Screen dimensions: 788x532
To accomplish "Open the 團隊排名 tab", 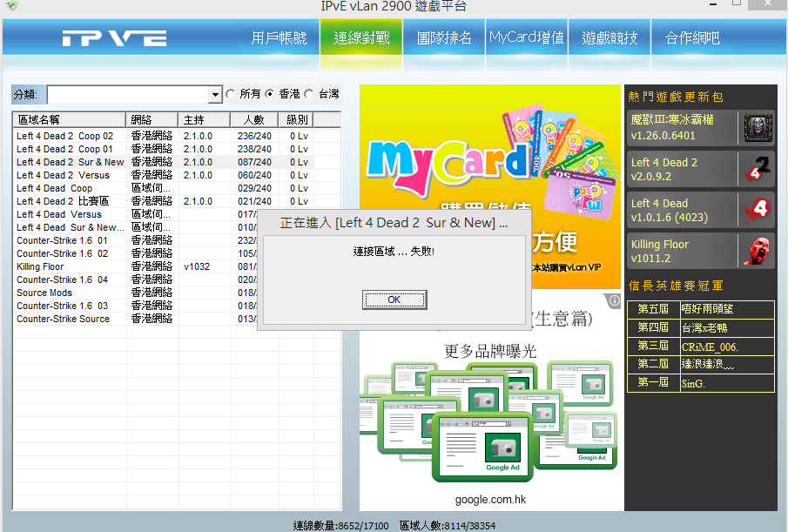I will pos(444,38).
